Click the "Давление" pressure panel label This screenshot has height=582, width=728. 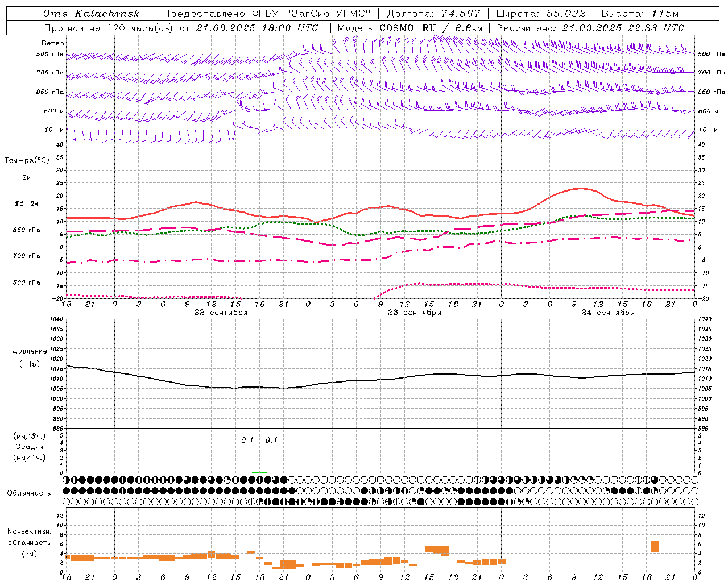point(30,351)
